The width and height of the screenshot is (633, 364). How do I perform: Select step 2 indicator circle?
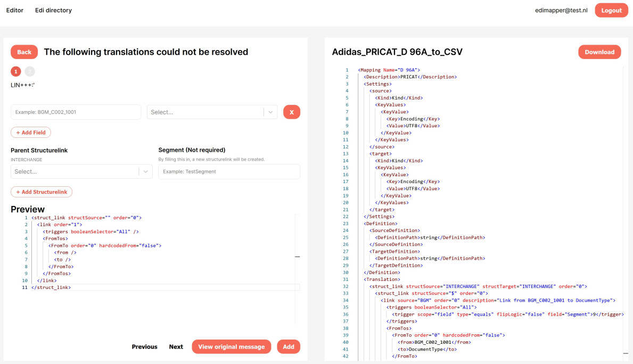pos(30,71)
